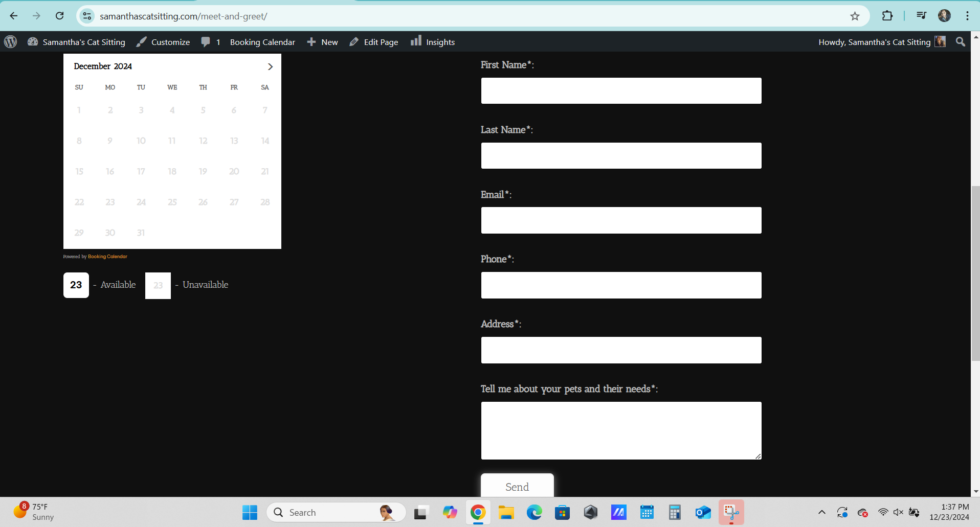Click into the First Name field
Viewport: 980px width, 527px height.
(621, 91)
